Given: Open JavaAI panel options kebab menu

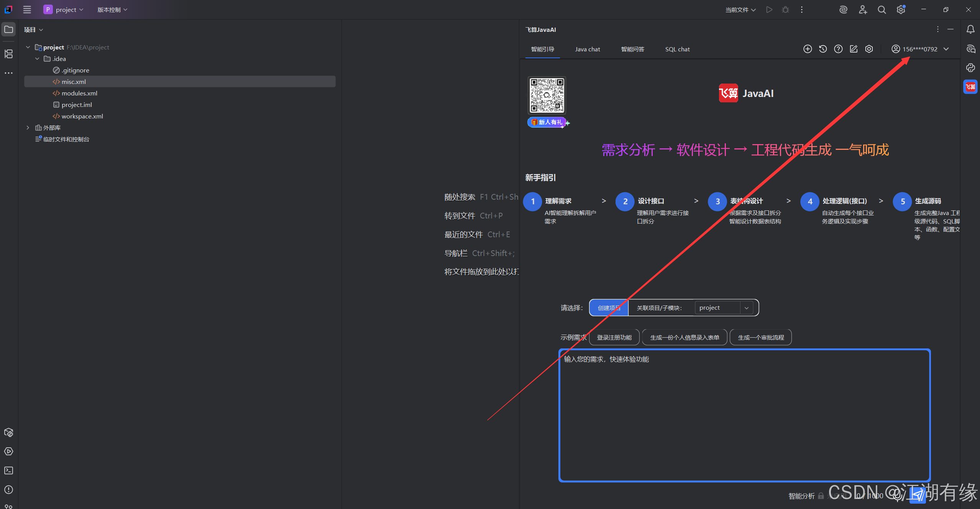Looking at the screenshot, I should 938,30.
